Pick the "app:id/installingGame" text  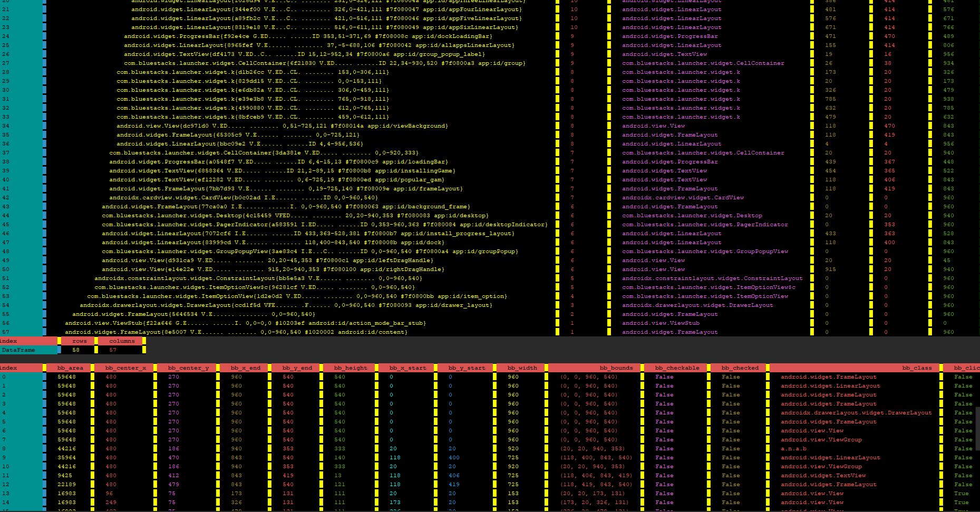(416, 170)
